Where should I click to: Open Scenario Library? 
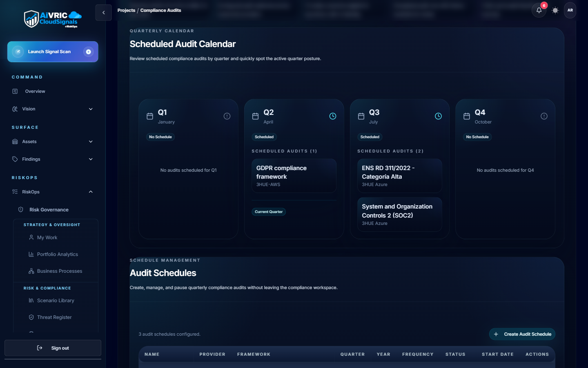click(56, 301)
